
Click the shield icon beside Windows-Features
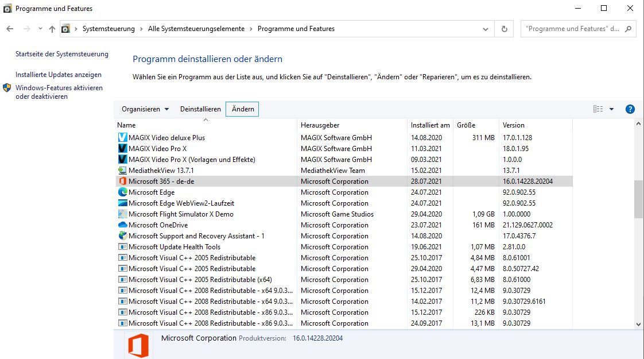click(7, 87)
